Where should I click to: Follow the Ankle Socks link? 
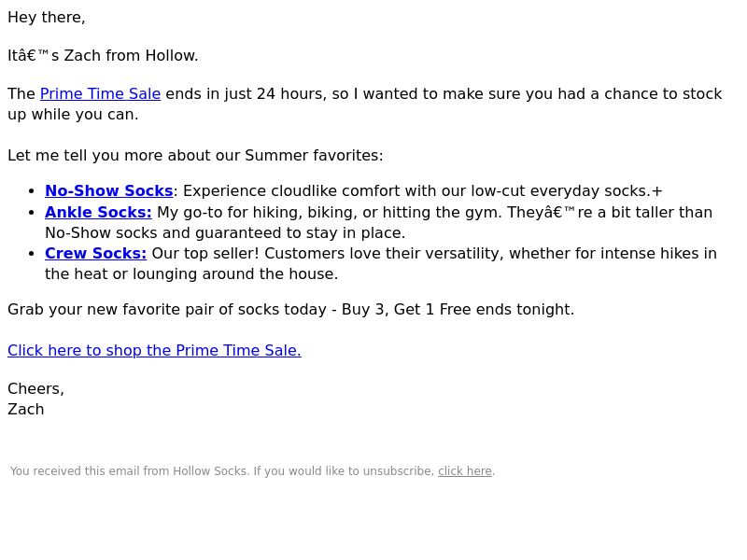click(98, 212)
